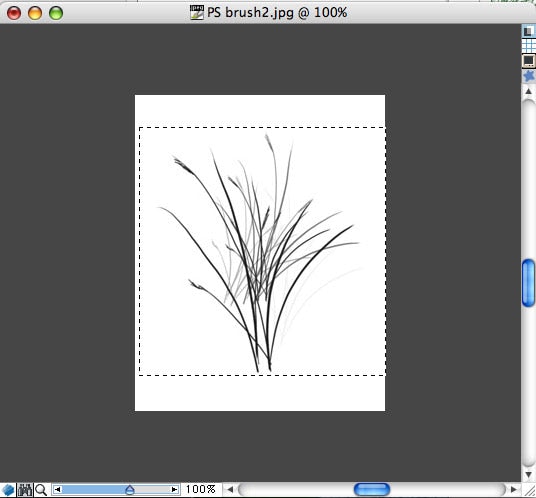Click the zoom slider's triangular handle
This screenshot has width=536, height=498.
point(130,490)
